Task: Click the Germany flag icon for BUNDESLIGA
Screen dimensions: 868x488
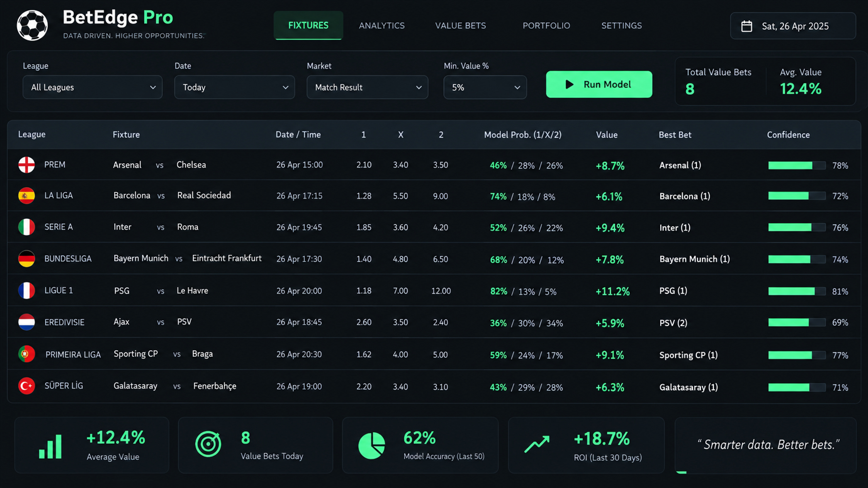Action: [26, 259]
